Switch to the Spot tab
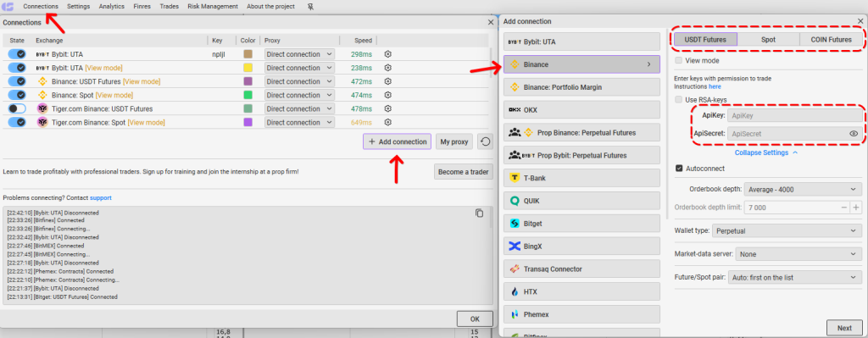 click(768, 40)
